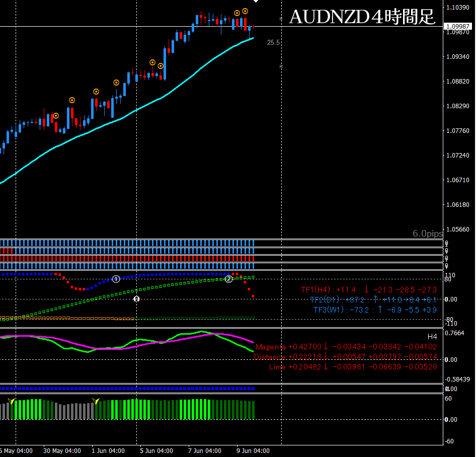
Task: Click the 1.08290 price axis label
Action: [458, 106]
